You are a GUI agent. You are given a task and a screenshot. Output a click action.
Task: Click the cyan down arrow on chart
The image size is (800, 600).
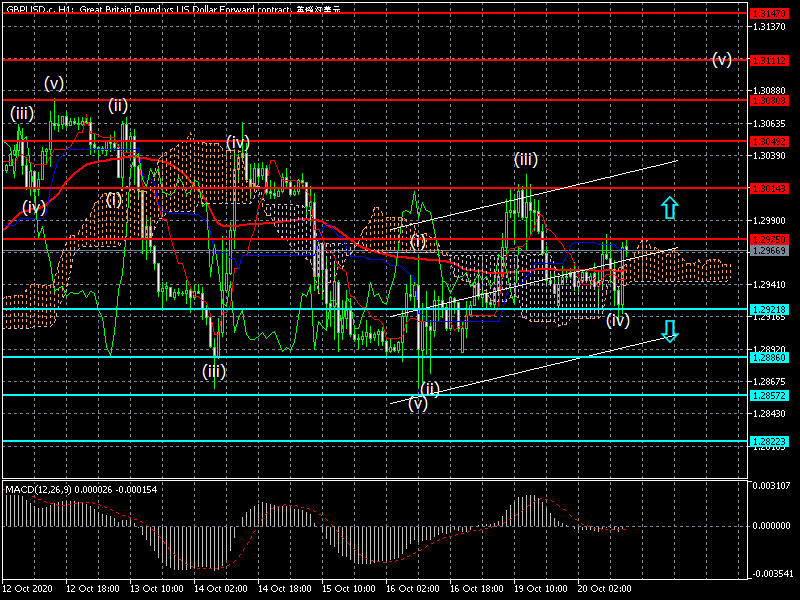pyautogui.click(x=669, y=331)
